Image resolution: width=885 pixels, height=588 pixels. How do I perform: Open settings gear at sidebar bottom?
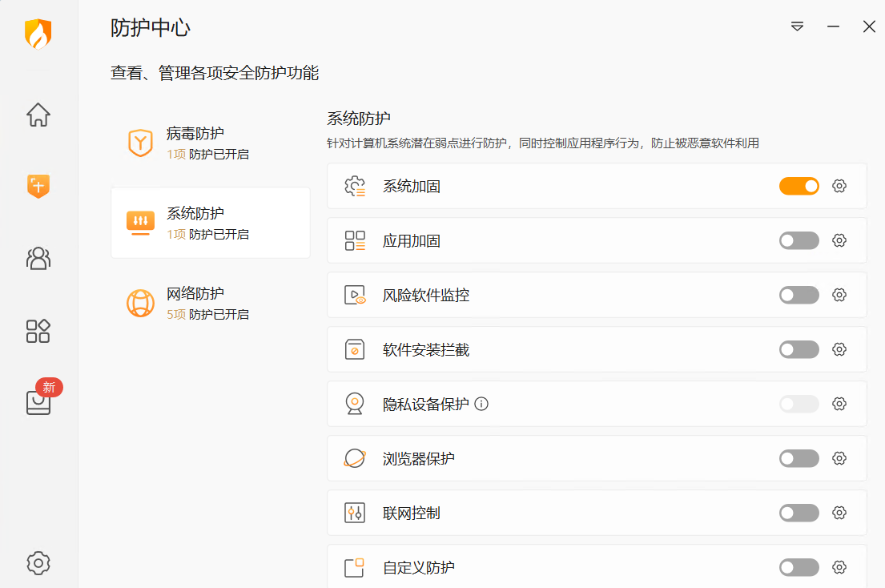38,562
